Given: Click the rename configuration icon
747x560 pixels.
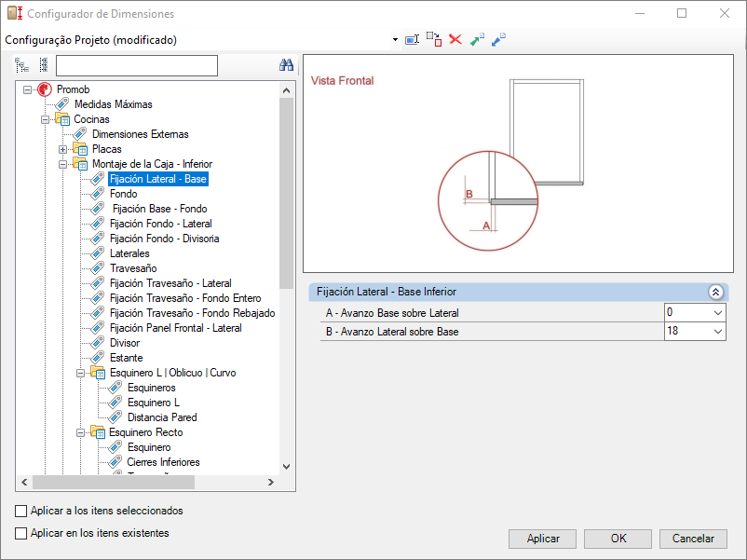Looking at the screenshot, I should coord(412,40).
